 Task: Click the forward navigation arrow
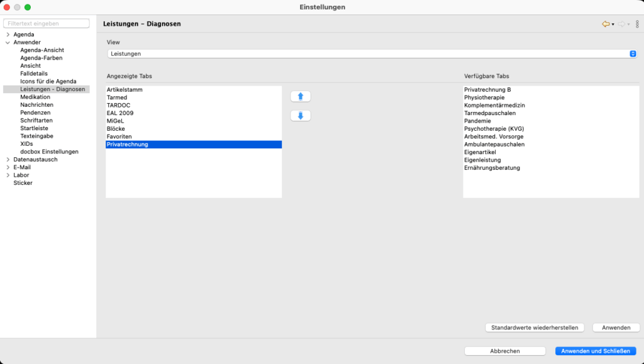pos(621,24)
